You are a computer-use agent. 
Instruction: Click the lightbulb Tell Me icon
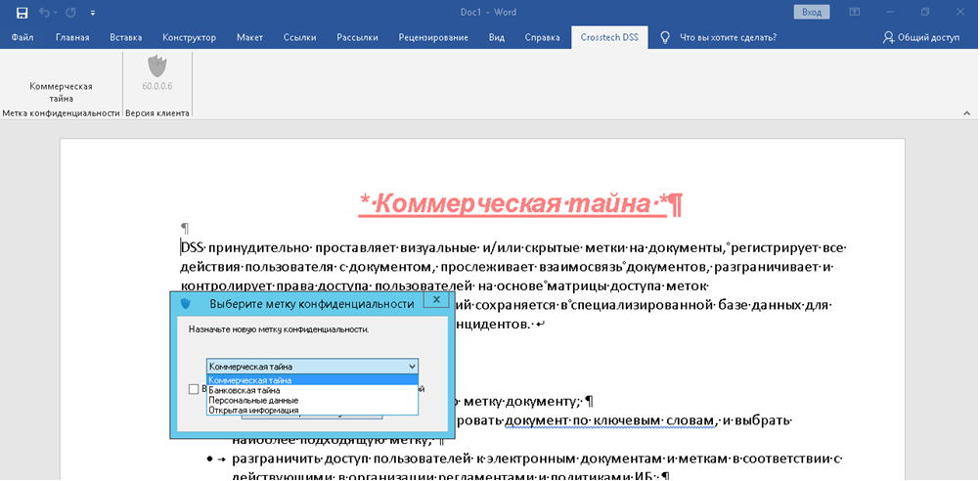[665, 37]
